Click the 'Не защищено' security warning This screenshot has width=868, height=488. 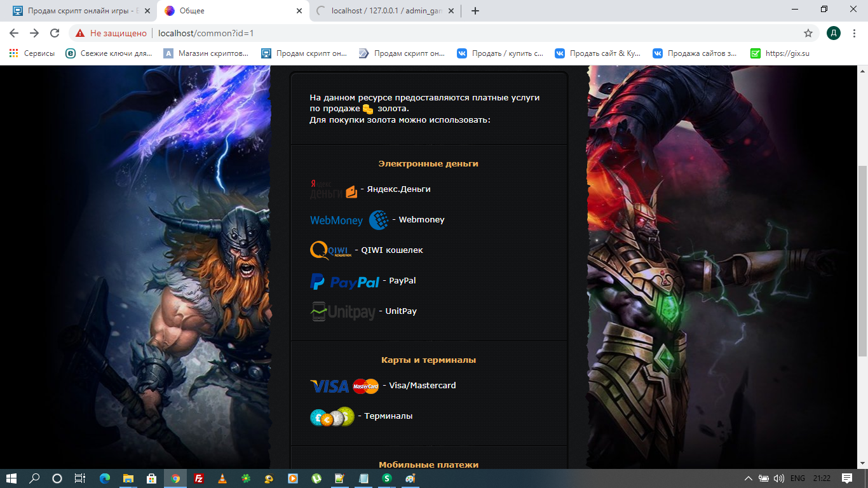[111, 33]
